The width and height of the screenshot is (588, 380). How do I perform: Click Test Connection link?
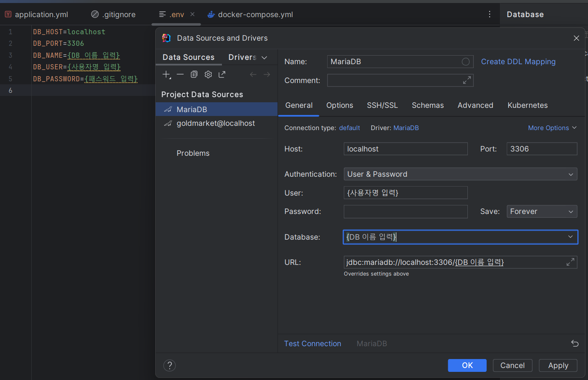point(313,344)
